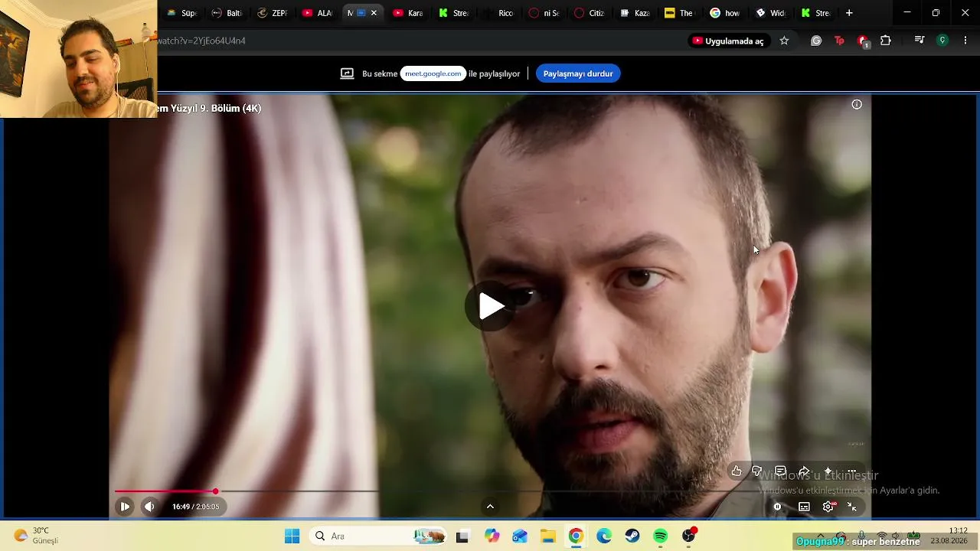Click the 16:49 / 2:05:05 time display
The width and height of the screenshot is (980, 551).
coord(195,507)
